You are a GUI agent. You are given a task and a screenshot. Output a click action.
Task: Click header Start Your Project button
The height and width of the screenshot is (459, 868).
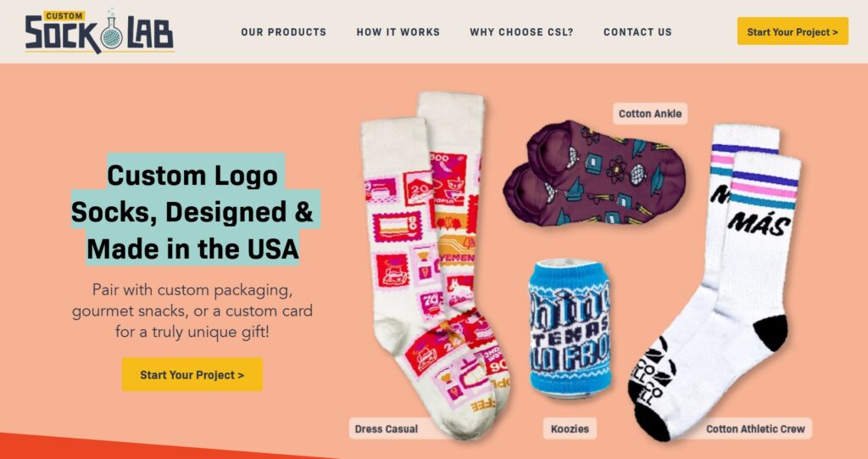793,31
